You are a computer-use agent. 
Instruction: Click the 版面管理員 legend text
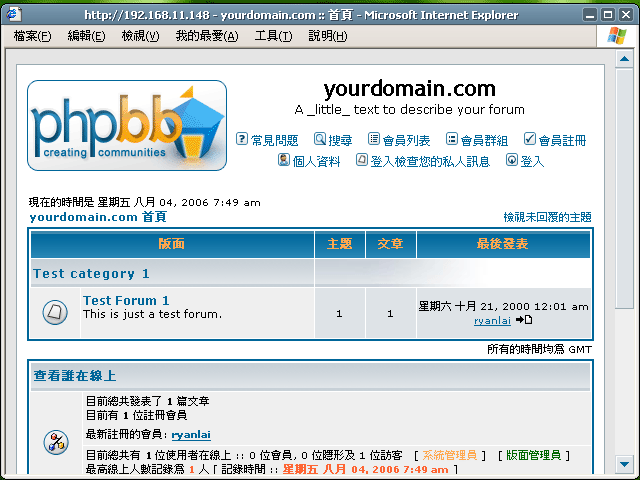(533, 455)
